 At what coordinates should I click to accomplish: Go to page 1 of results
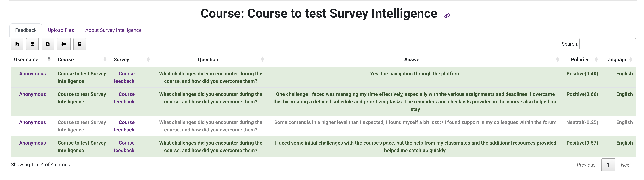(608, 165)
